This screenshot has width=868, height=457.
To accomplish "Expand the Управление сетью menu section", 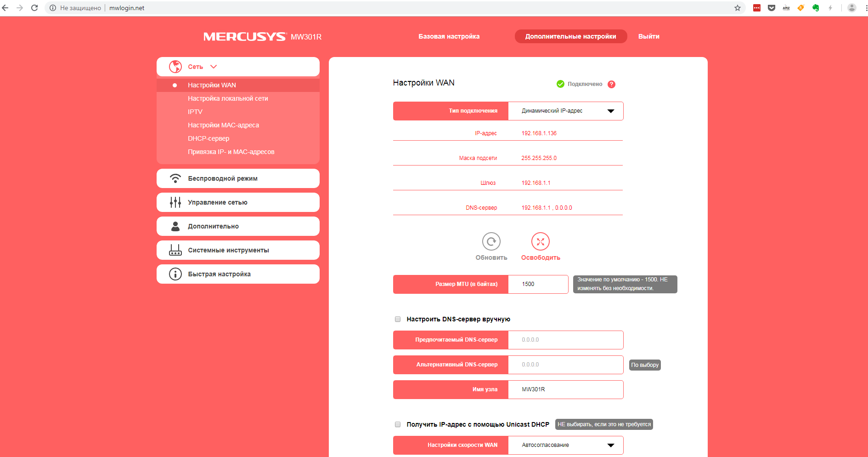I will coord(238,202).
